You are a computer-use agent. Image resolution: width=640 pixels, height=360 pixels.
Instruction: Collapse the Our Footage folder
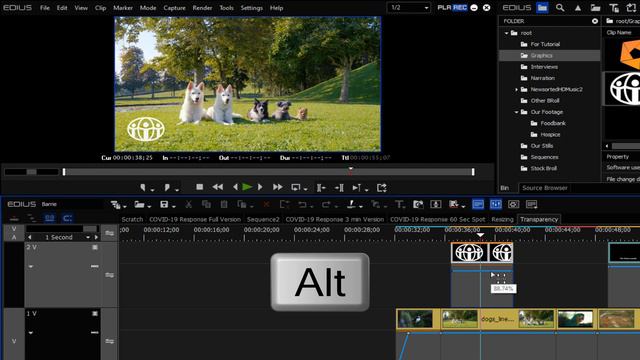click(516, 112)
